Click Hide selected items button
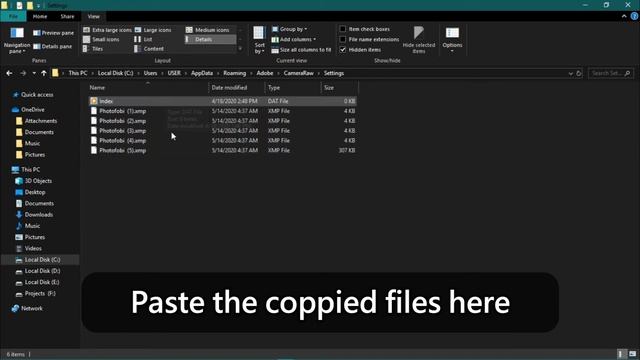 point(419,40)
